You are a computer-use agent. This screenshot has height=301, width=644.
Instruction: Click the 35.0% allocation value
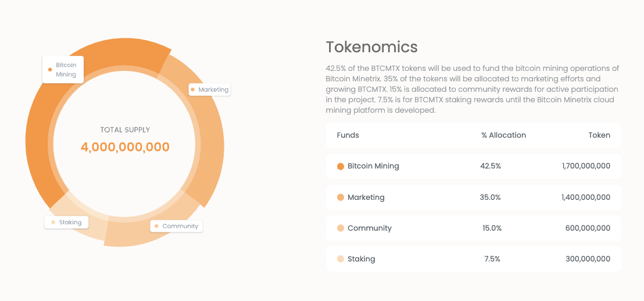tap(490, 198)
